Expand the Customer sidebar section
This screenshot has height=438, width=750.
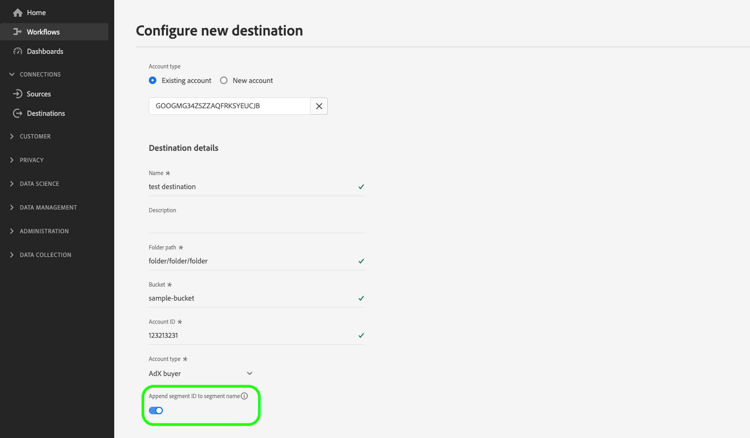coord(35,136)
